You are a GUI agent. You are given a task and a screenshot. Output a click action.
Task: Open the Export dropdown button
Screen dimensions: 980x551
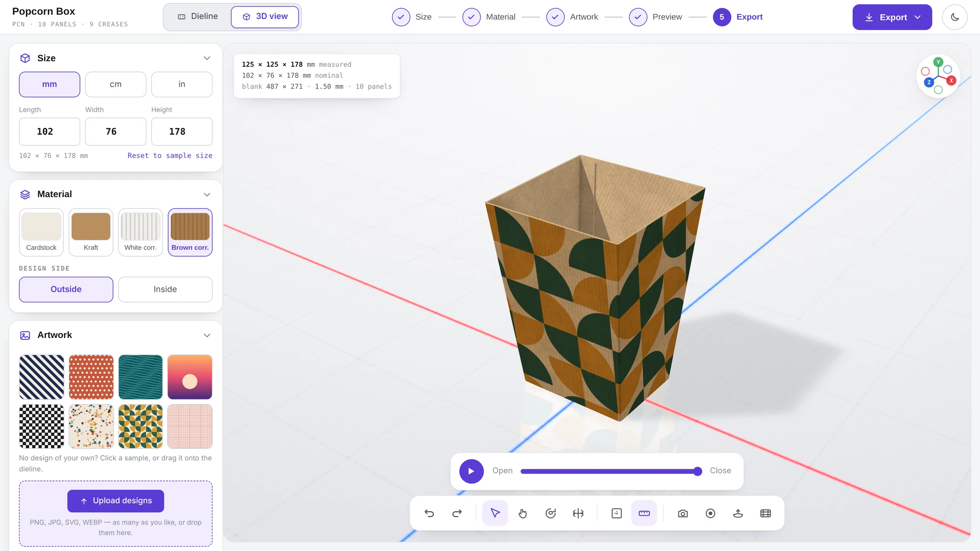[892, 17]
